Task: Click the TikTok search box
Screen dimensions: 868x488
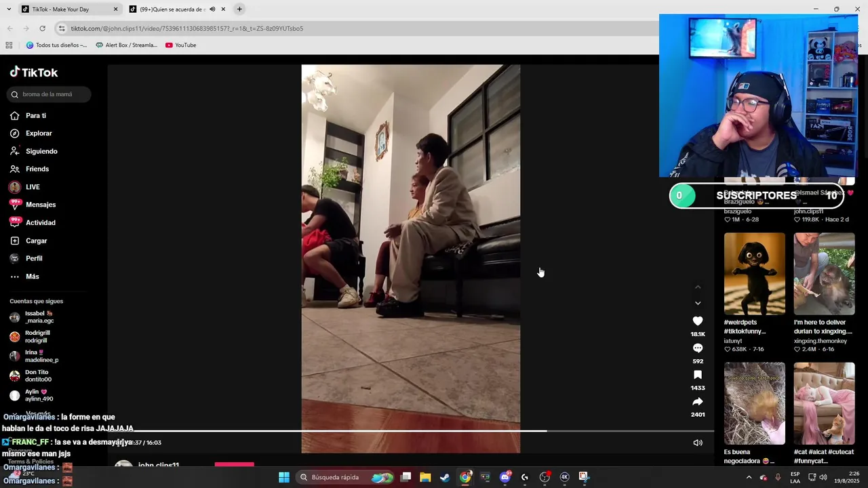Action: 49,94
